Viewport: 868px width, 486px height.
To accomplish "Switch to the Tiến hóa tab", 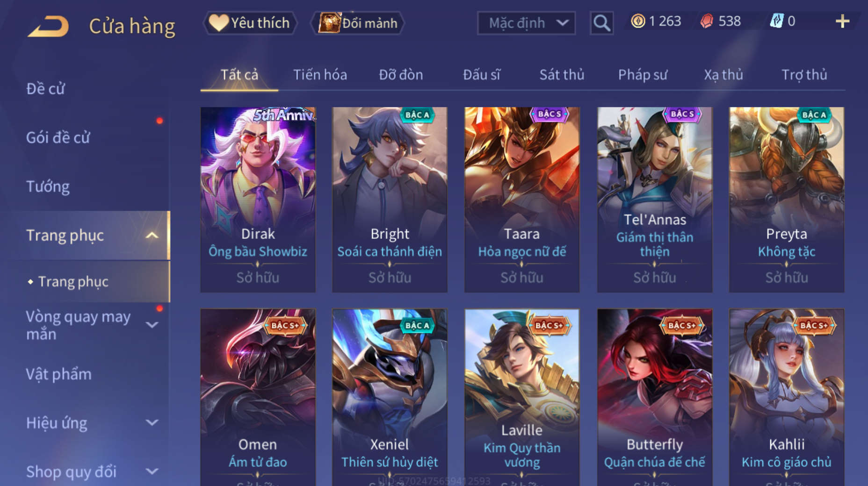I will click(320, 75).
